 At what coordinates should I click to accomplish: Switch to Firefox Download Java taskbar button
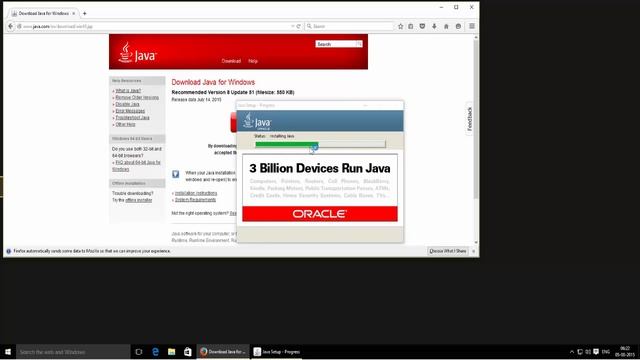pyautogui.click(x=223, y=351)
